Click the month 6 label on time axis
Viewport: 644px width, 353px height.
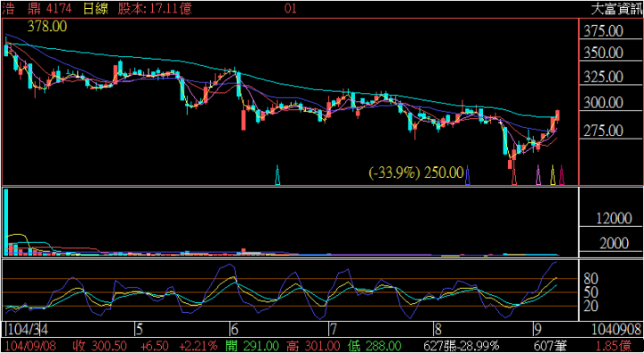[x=234, y=329]
